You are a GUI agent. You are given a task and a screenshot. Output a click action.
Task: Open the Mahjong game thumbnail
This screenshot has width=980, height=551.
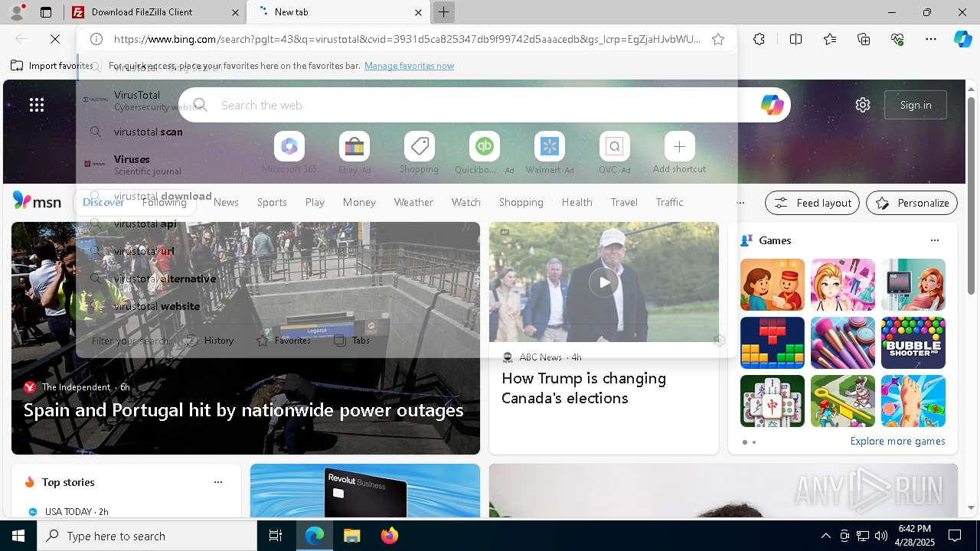pos(773,401)
